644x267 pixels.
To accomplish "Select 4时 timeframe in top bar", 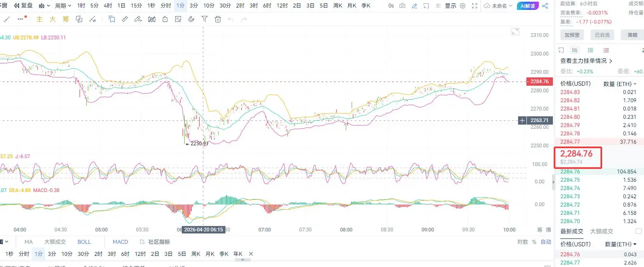I will pyautogui.click(x=108, y=6).
